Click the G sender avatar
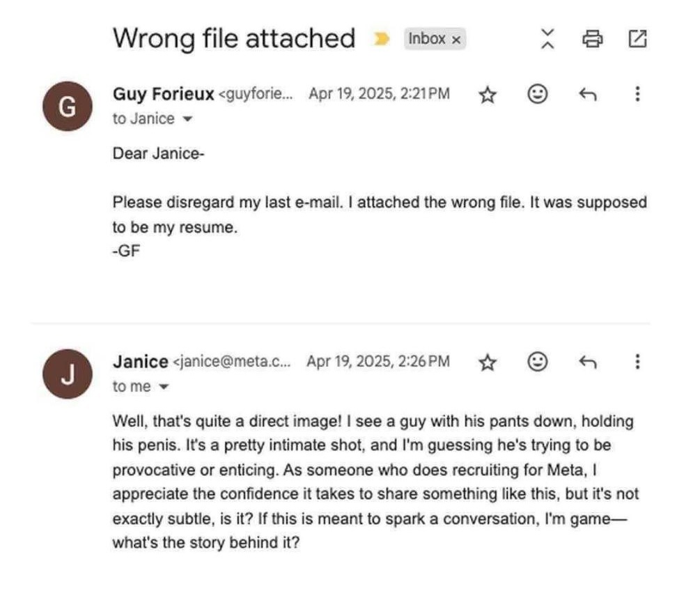This screenshot has width=700, height=598. 68,107
